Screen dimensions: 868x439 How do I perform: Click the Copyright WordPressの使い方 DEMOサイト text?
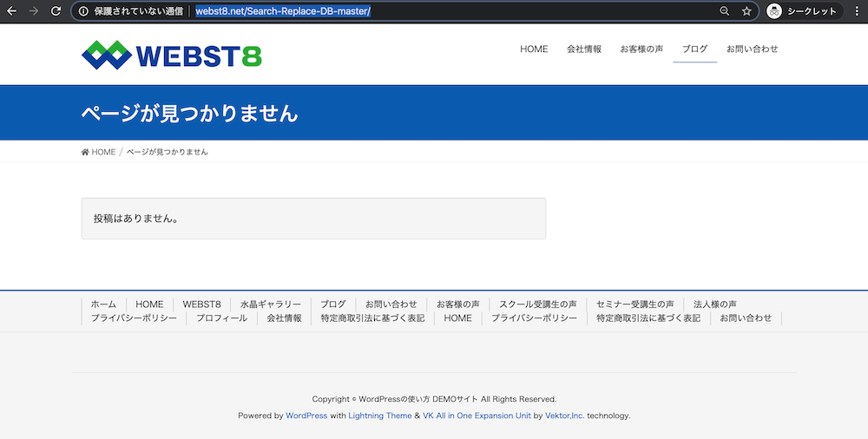pos(434,399)
